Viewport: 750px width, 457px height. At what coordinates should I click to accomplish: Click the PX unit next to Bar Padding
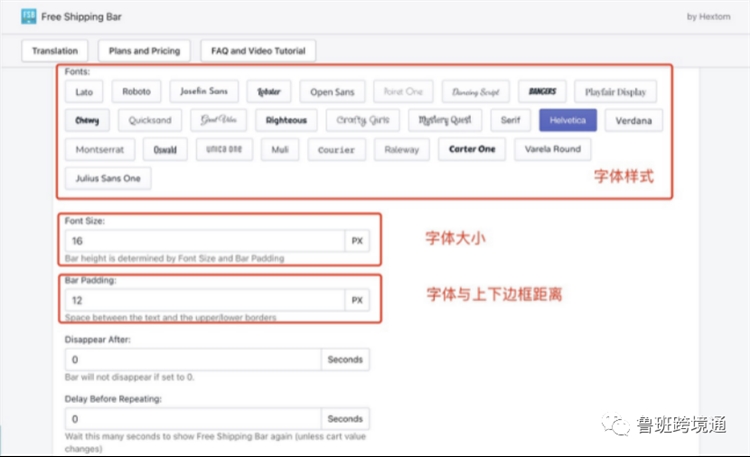357,300
